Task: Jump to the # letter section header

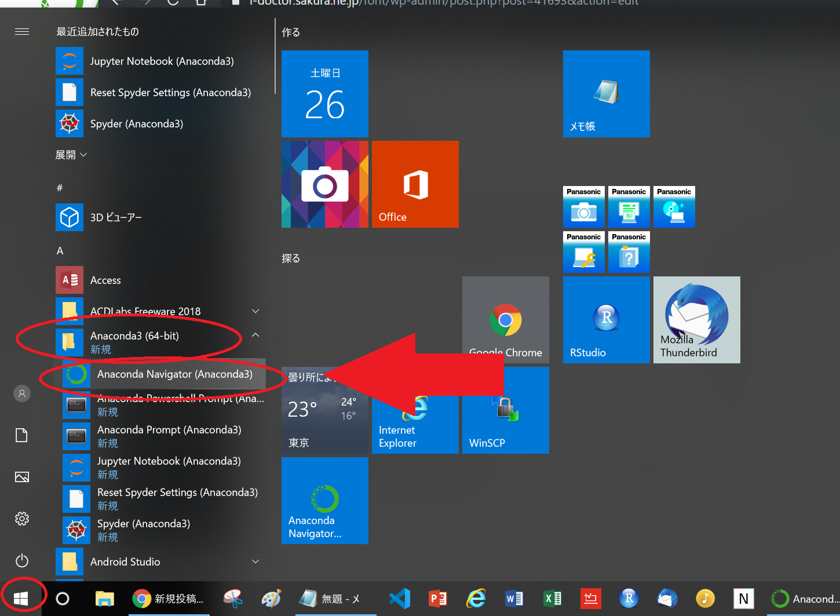Action: pos(60,188)
